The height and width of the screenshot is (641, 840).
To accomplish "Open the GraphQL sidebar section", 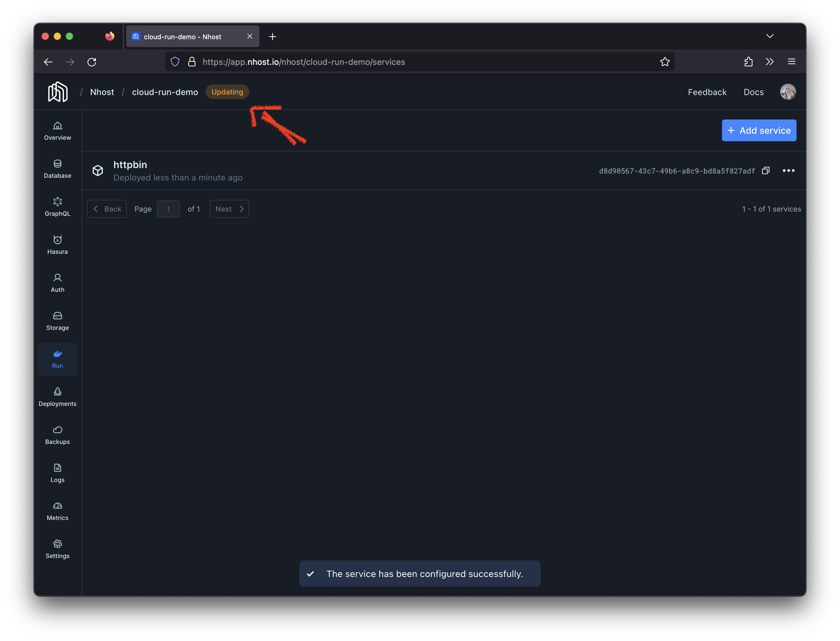I will [57, 207].
